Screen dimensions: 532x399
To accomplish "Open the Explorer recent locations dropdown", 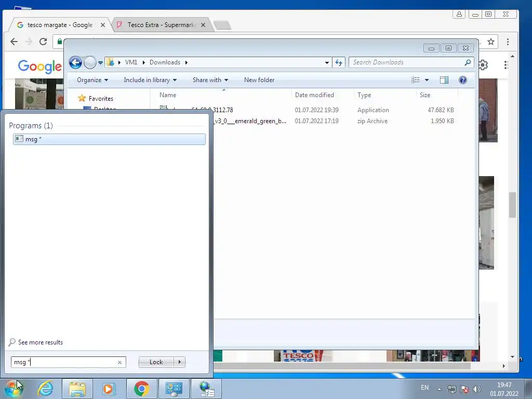I will (x=100, y=62).
